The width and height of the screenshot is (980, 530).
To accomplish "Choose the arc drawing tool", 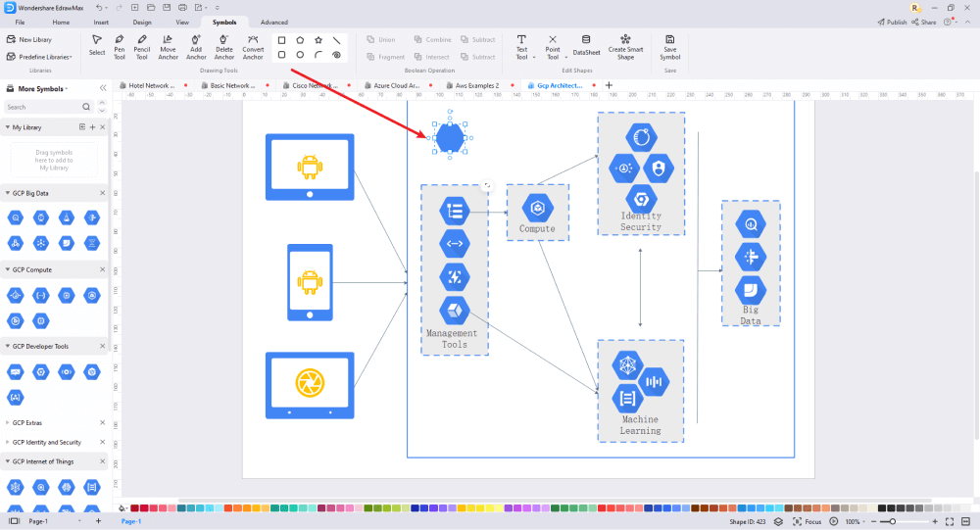I will [318, 55].
